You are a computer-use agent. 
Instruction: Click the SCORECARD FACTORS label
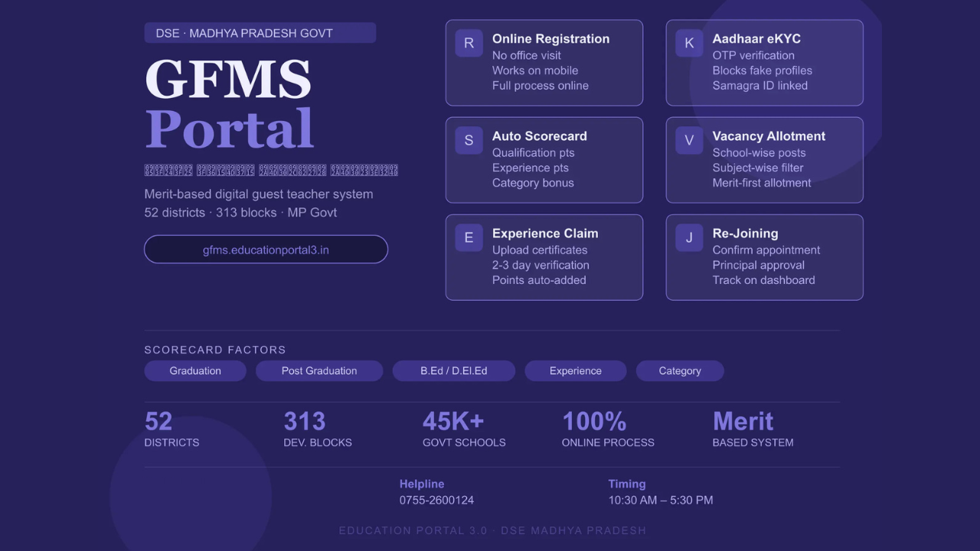(215, 350)
